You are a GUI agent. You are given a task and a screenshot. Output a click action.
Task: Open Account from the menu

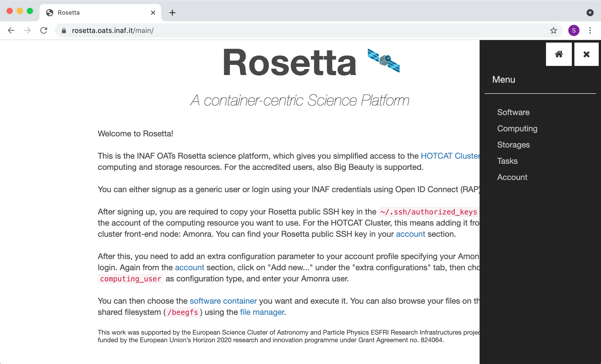click(x=512, y=177)
